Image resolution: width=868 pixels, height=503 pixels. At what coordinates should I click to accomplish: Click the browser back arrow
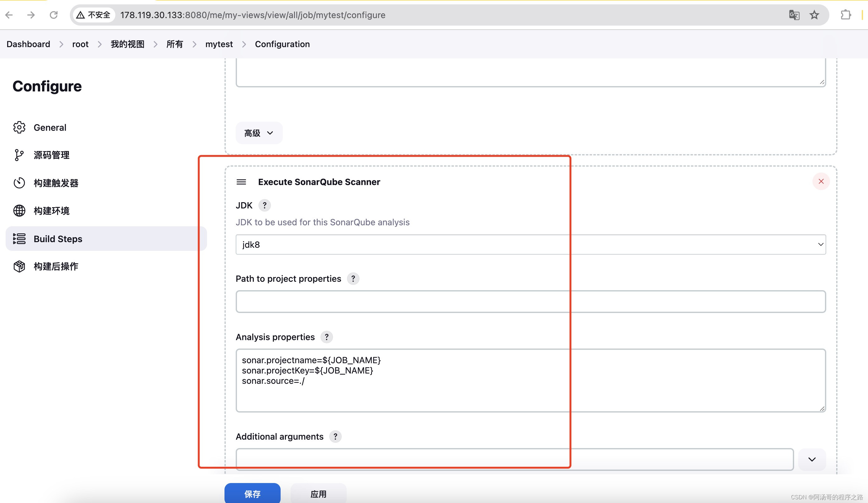9,15
